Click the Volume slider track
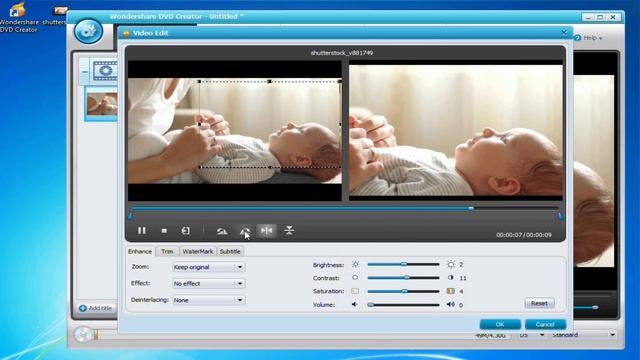The height and width of the screenshot is (360, 640). tap(403, 304)
